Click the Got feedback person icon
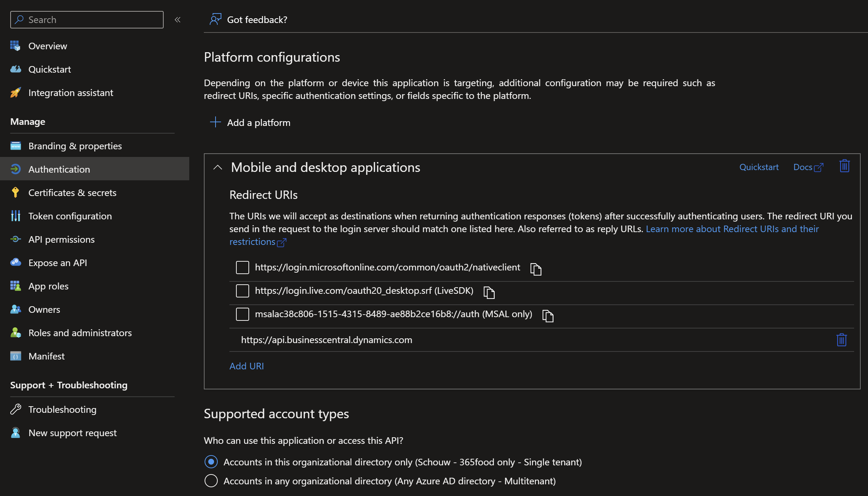 coord(215,19)
